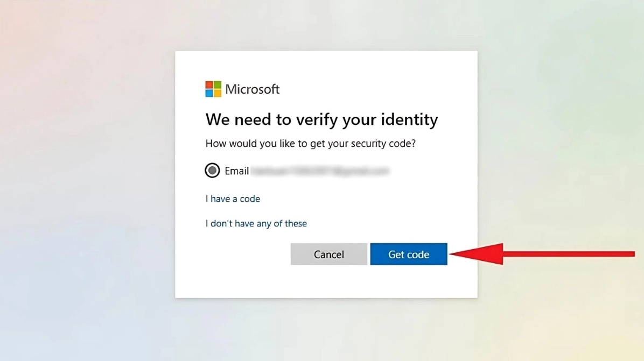Click the security code question text

point(311,143)
